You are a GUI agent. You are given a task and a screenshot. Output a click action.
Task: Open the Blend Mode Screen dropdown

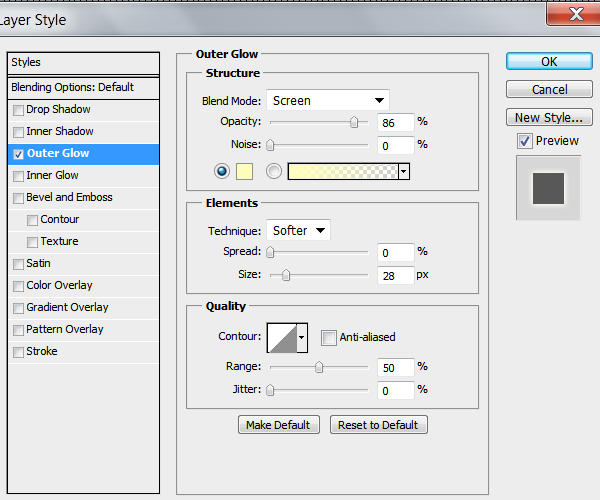[x=328, y=100]
